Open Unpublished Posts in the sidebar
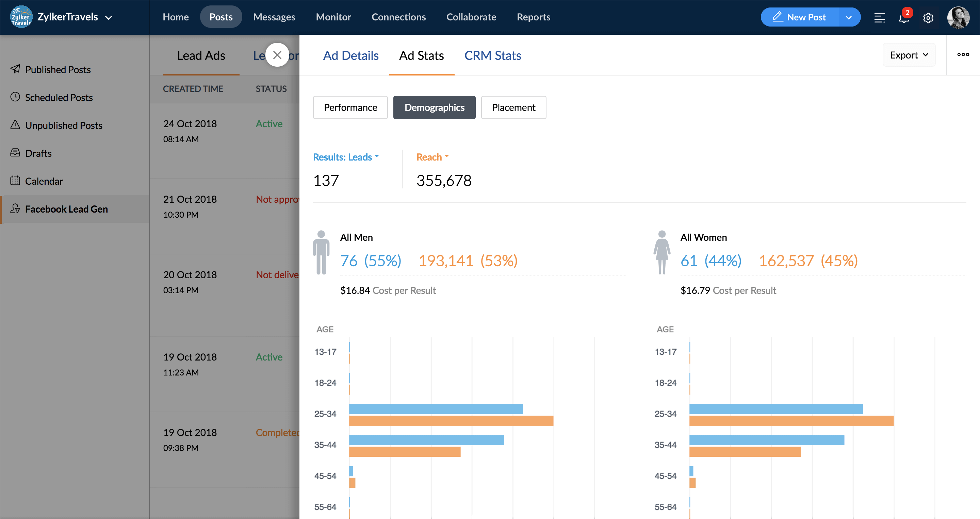Viewport: 980px width, 519px height. click(64, 125)
